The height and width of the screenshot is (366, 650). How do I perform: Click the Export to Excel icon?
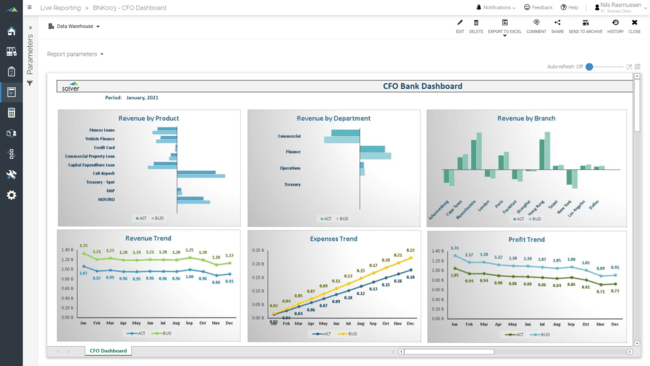coord(504,23)
